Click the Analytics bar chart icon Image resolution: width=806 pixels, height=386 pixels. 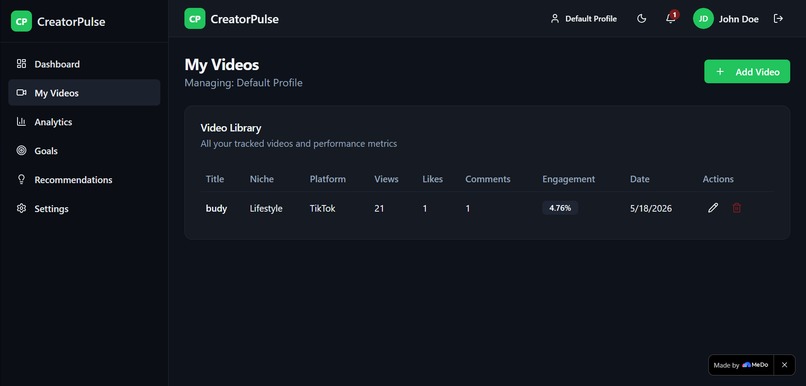21,122
